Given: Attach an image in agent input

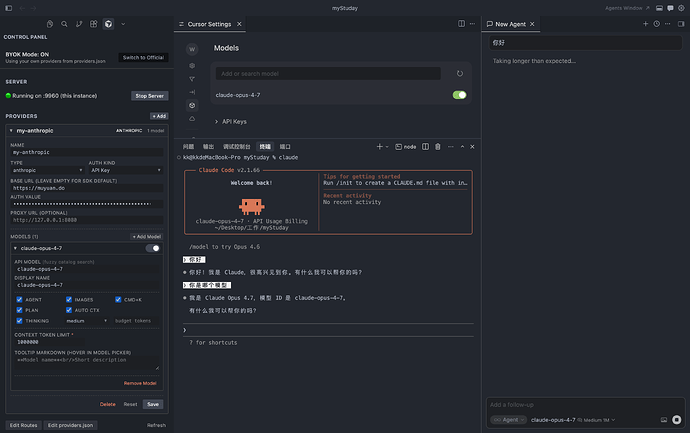Looking at the screenshot, I should pyautogui.click(x=664, y=420).
